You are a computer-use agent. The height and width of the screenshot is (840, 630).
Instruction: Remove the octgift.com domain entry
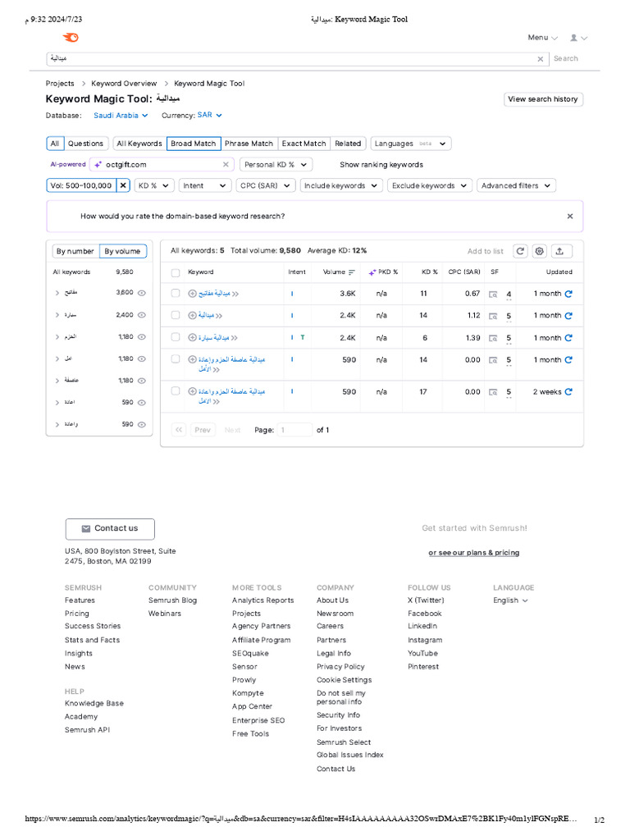coord(226,164)
